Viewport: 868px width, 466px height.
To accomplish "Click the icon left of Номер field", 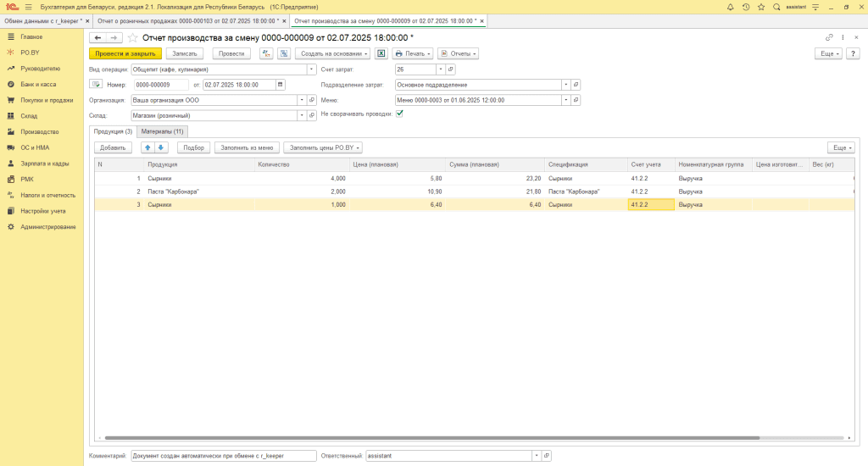I will pyautogui.click(x=96, y=85).
